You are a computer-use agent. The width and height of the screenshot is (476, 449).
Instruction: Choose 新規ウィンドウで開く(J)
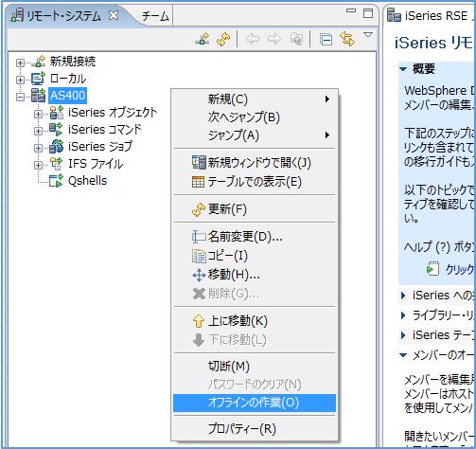click(255, 163)
